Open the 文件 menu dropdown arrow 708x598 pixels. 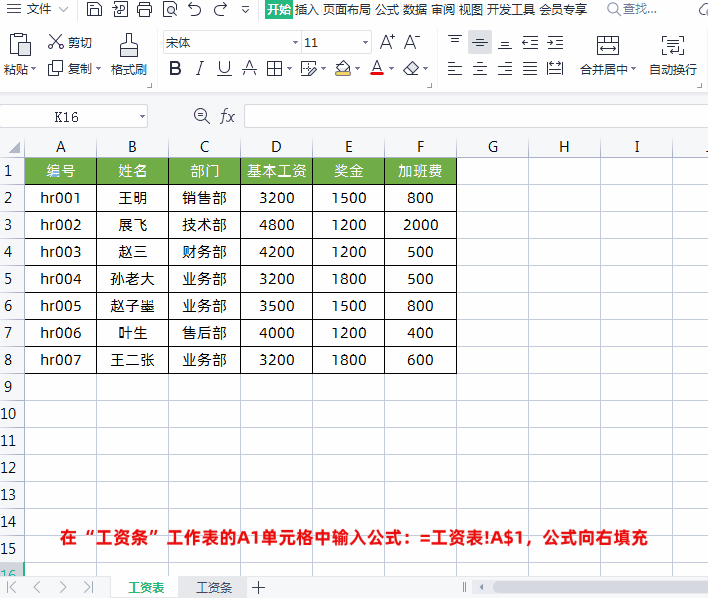(64, 9)
